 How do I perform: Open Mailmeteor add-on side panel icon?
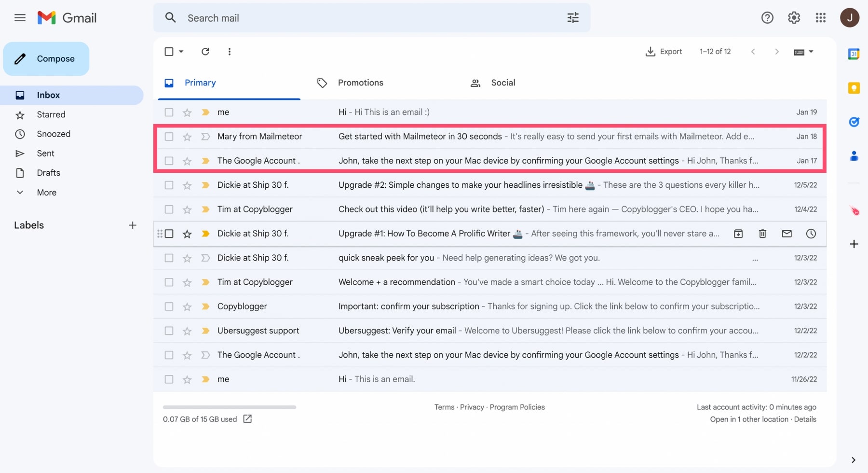coord(854,210)
